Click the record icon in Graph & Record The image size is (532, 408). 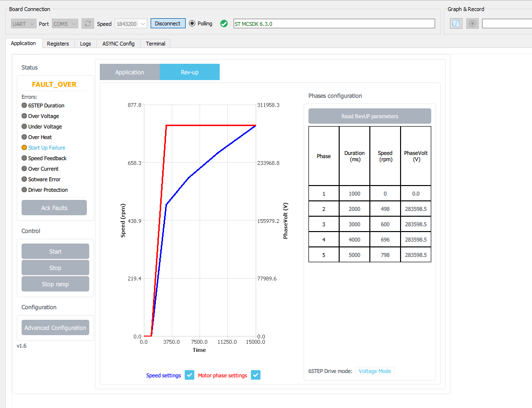(x=472, y=23)
